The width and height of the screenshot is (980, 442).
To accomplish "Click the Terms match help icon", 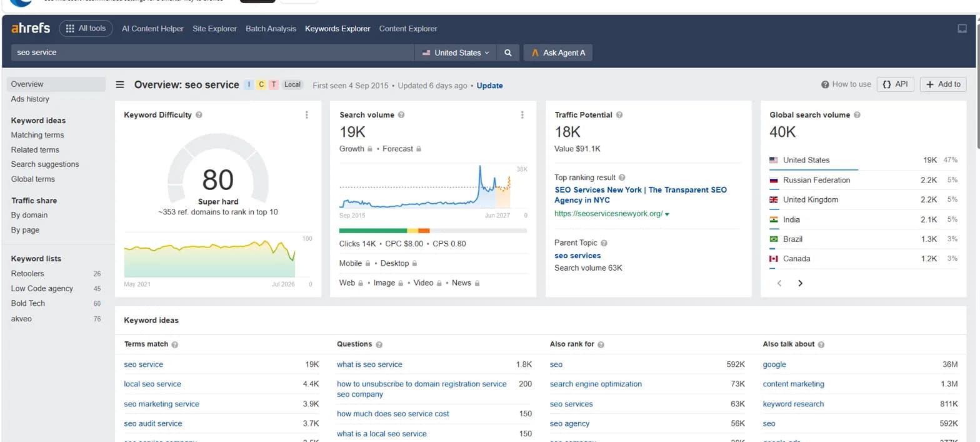I will click(x=174, y=344).
